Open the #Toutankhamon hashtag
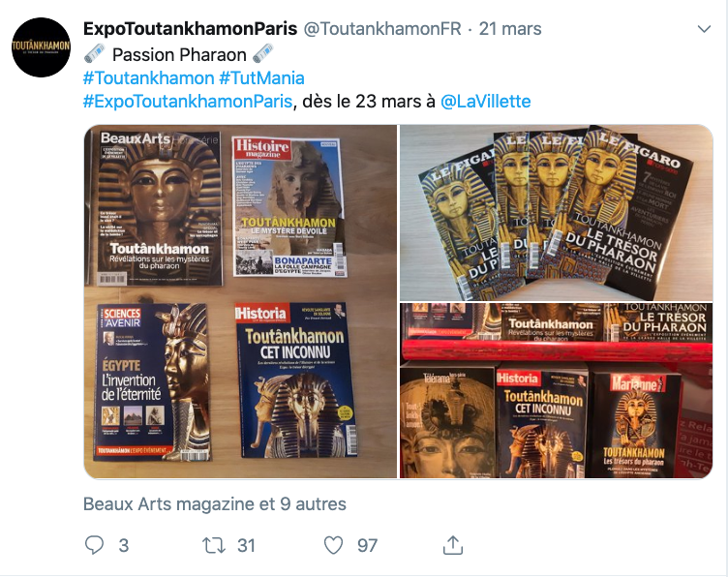The width and height of the screenshot is (728, 577). click(148, 78)
